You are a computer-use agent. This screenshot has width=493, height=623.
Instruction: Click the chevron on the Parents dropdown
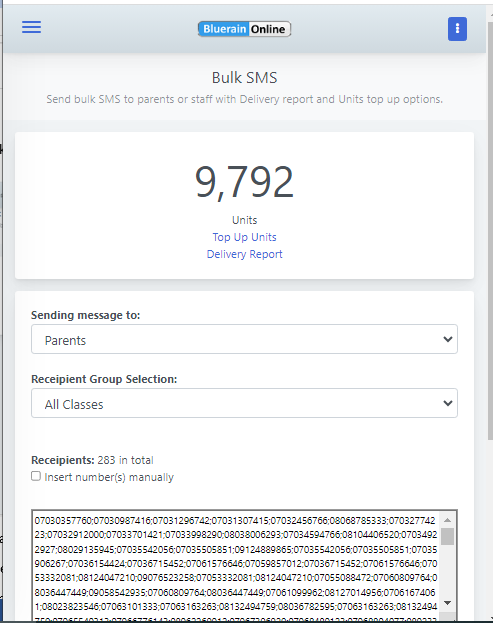(x=448, y=339)
